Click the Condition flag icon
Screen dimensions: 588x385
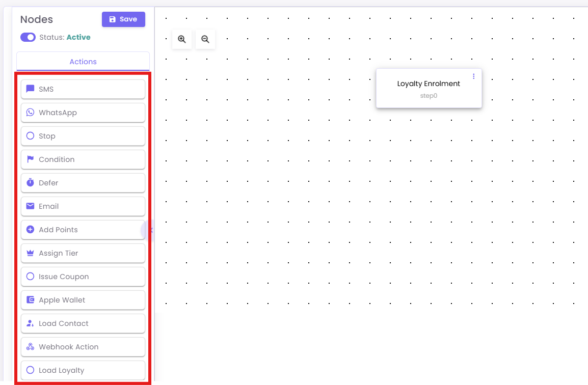30,159
